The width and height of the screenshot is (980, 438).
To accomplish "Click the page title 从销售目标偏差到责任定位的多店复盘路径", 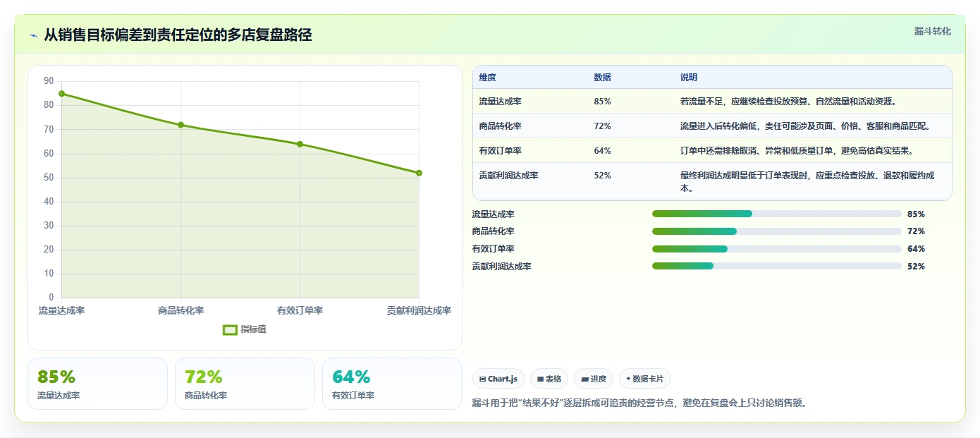I will click(178, 35).
